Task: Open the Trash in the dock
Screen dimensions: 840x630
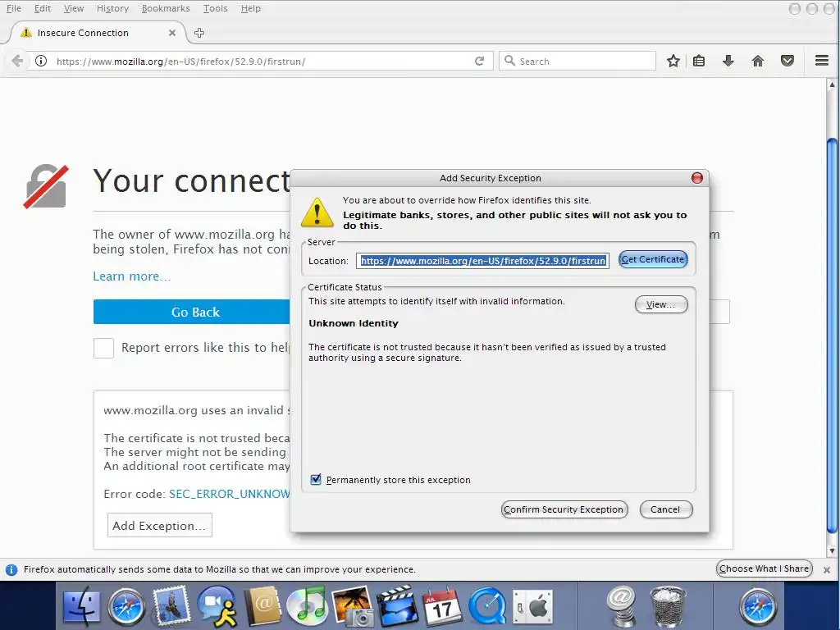Action: tap(668, 607)
